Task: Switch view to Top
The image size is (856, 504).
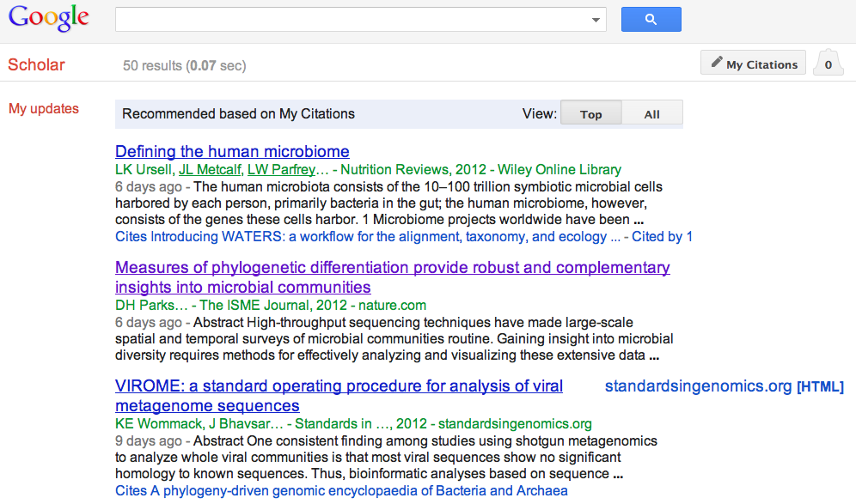Action: click(590, 114)
